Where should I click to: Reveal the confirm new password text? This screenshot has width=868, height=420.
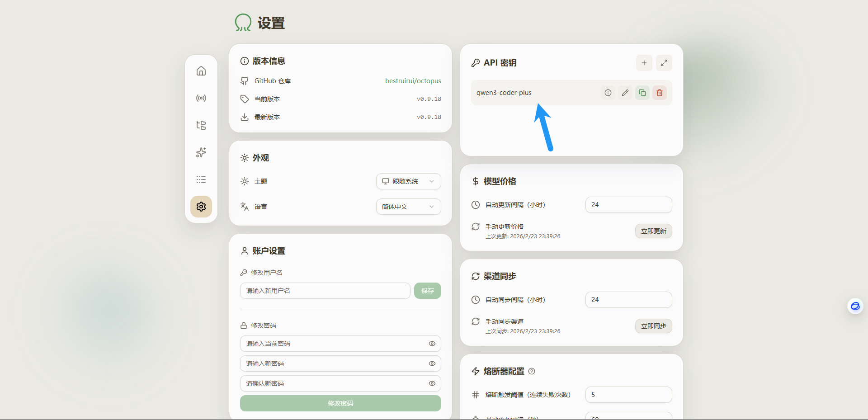pyautogui.click(x=432, y=383)
